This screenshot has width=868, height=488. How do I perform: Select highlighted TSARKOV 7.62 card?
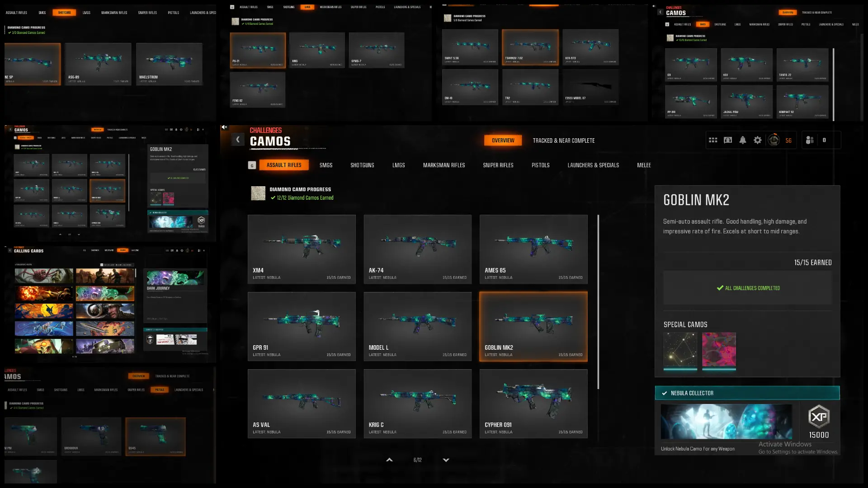pos(530,47)
